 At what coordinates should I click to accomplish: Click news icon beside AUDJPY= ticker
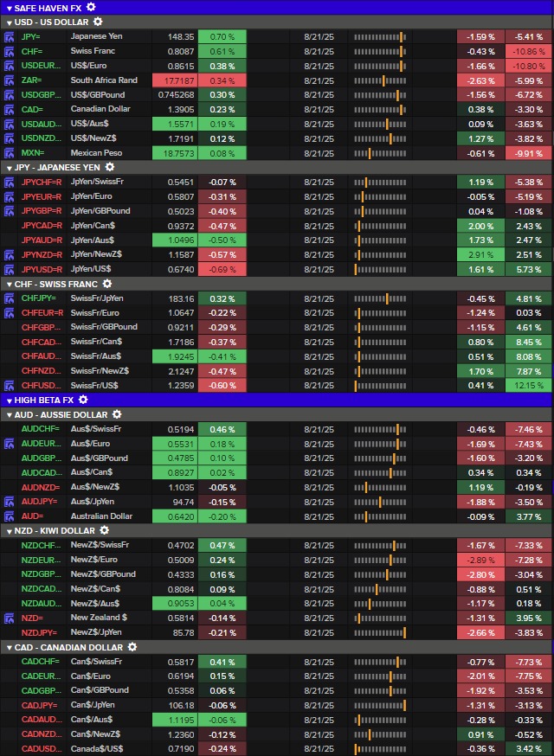(x=10, y=501)
